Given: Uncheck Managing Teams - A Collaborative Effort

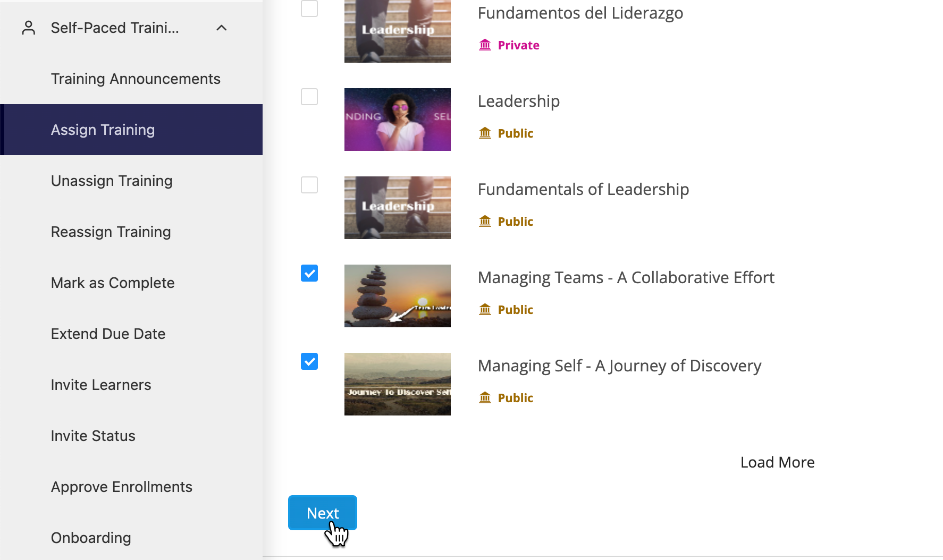Looking at the screenshot, I should [309, 273].
